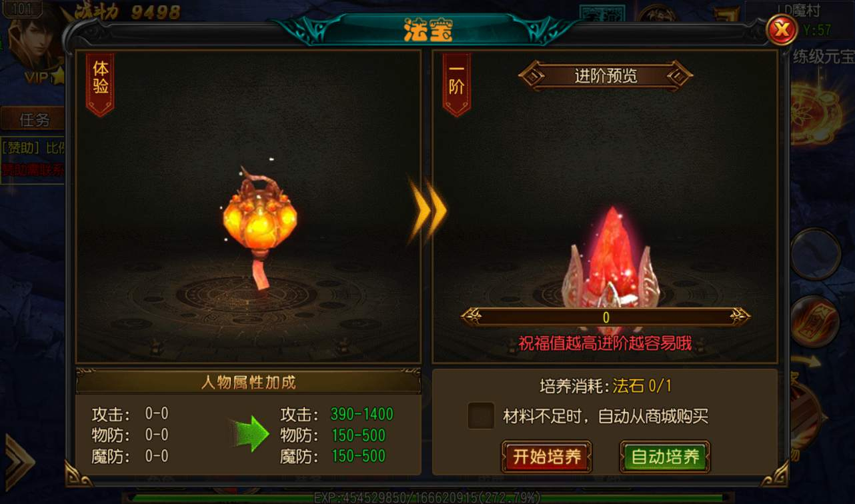This screenshot has width=855, height=504.
Task: Click the 开始培养 button
Action: tap(547, 457)
